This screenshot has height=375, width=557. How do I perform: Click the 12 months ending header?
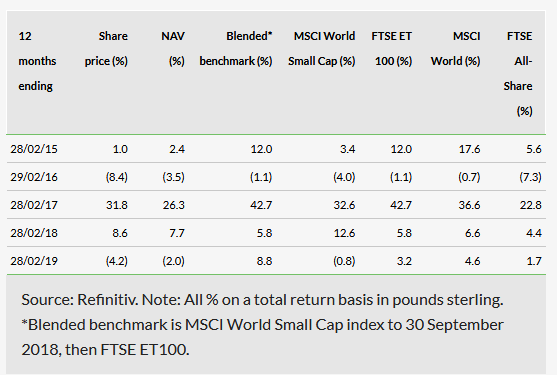[x=37, y=61]
